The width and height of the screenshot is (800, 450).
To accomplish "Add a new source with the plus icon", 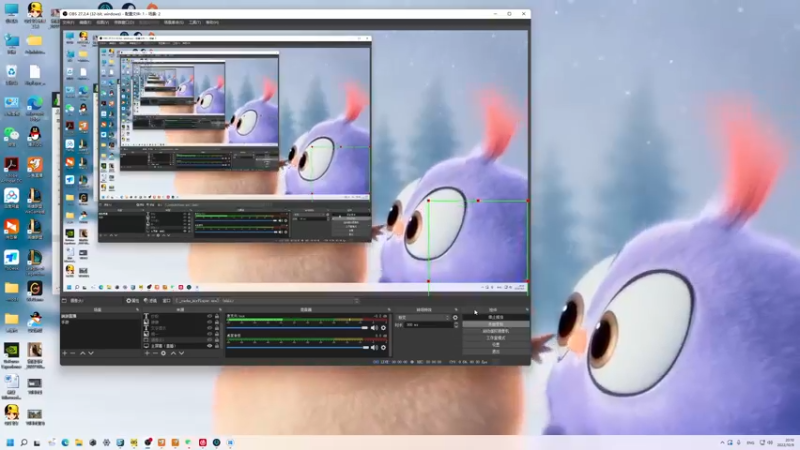I will click(147, 353).
